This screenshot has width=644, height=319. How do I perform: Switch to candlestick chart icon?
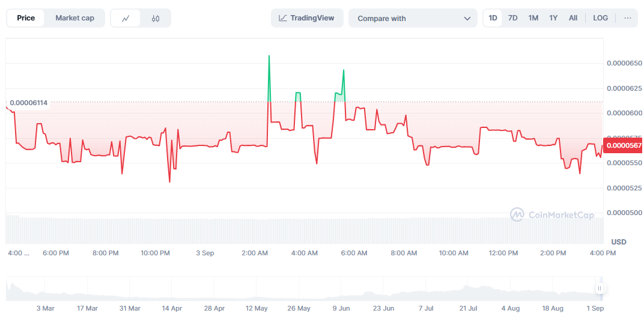(x=156, y=18)
